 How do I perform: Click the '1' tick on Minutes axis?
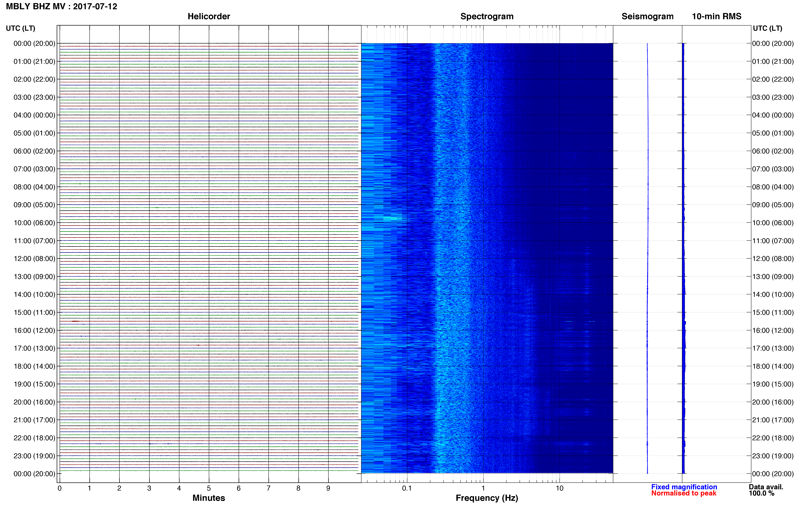89,488
